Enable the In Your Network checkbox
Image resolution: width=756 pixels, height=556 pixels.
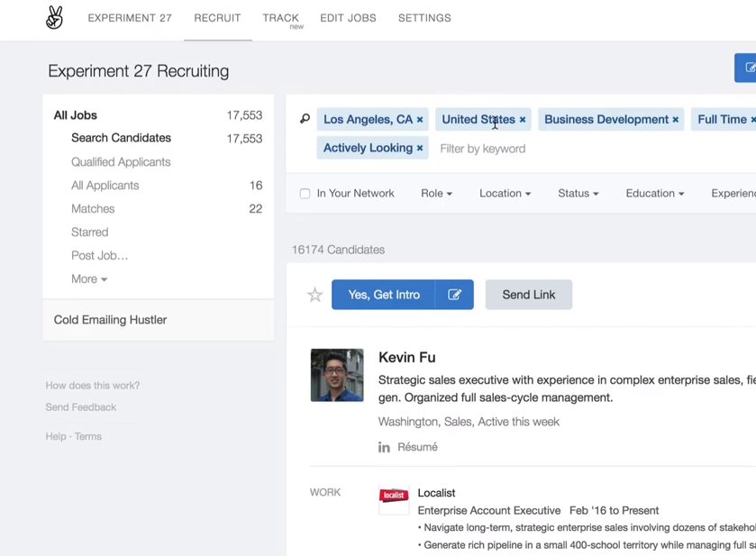coord(305,194)
